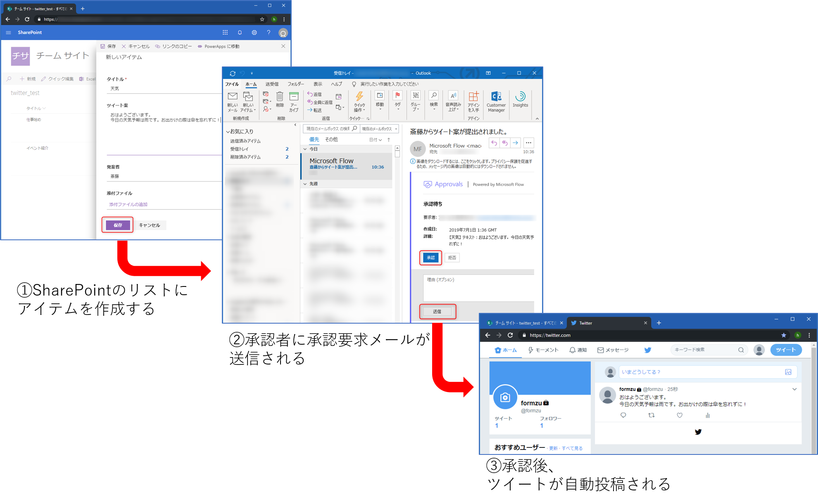Click the 保存 (Save) button in SharePoint
Viewport: 818px width, 504px height.
pyautogui.click(x=117, y=225)
